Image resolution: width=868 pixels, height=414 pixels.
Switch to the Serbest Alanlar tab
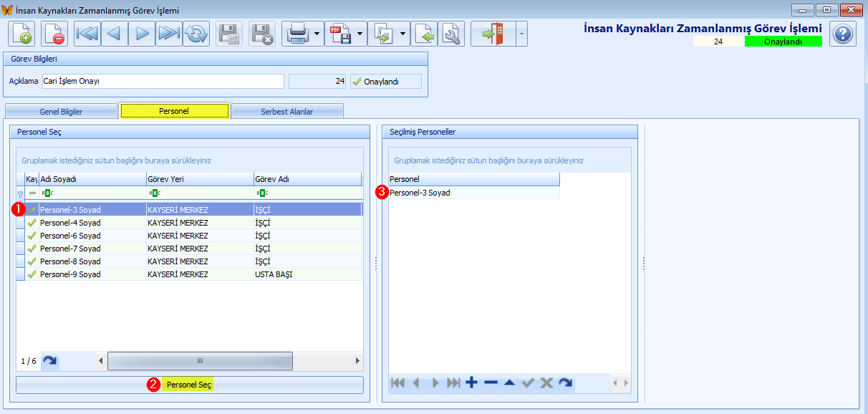287,112
